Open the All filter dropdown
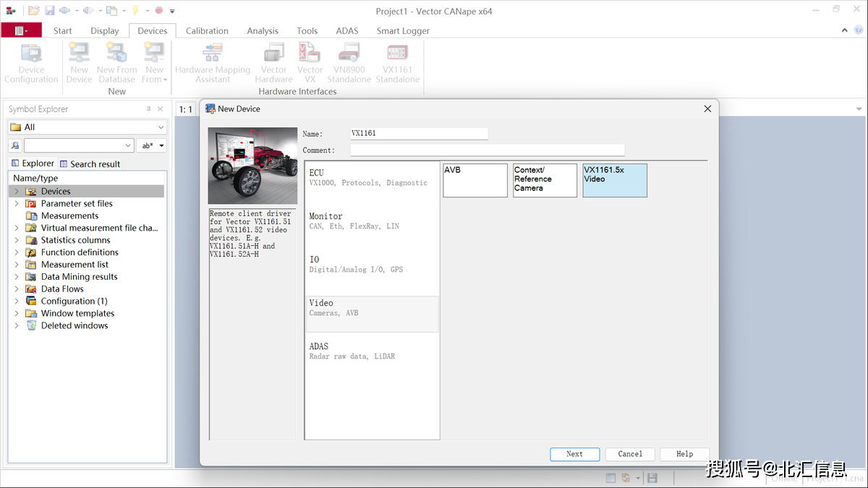 pyautogui.click(x=161, y=127)
